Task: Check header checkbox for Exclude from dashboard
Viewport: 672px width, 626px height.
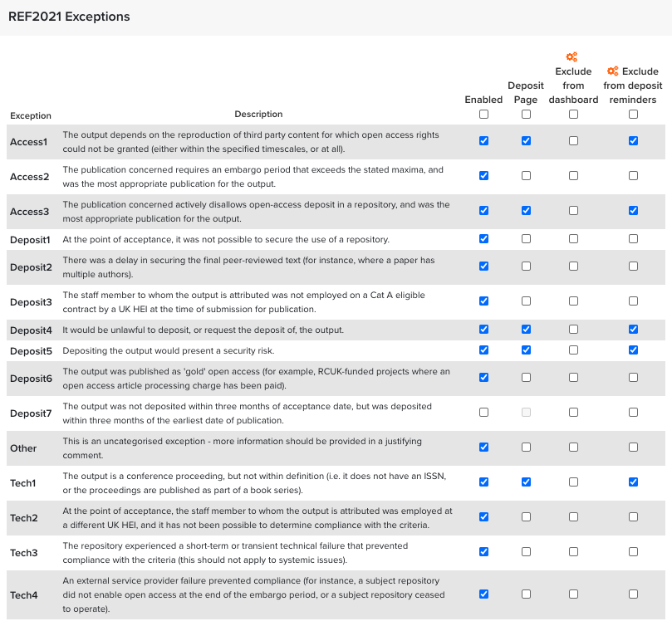Action: pos(573,115)
